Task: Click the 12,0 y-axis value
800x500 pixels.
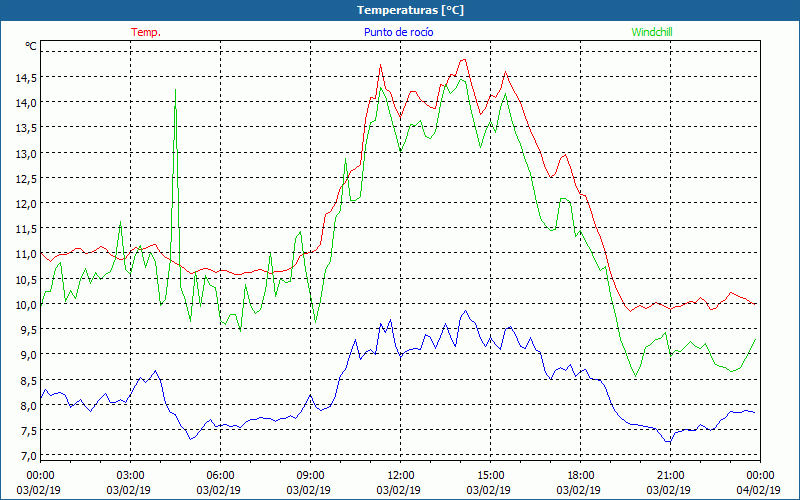Action: tap(24, 204)
